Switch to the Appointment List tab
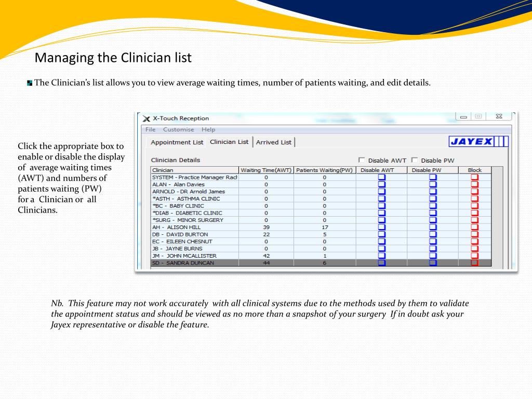Screen dimensions: 532x399 click(x=177, y=142)
